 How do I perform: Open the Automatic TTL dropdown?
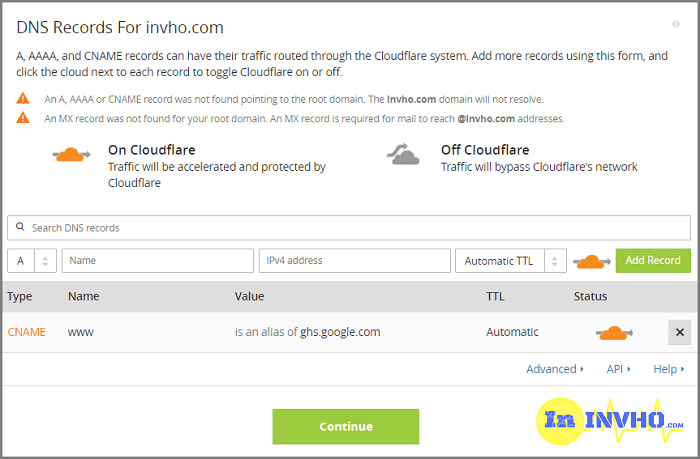[511, 261]
